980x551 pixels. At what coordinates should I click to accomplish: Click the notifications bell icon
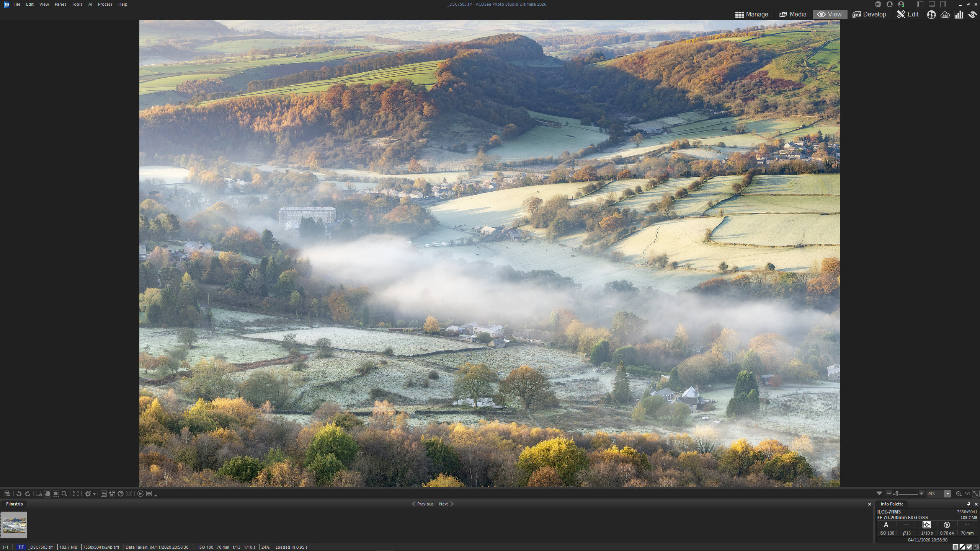pyautogui.click(x=890, y=4)
